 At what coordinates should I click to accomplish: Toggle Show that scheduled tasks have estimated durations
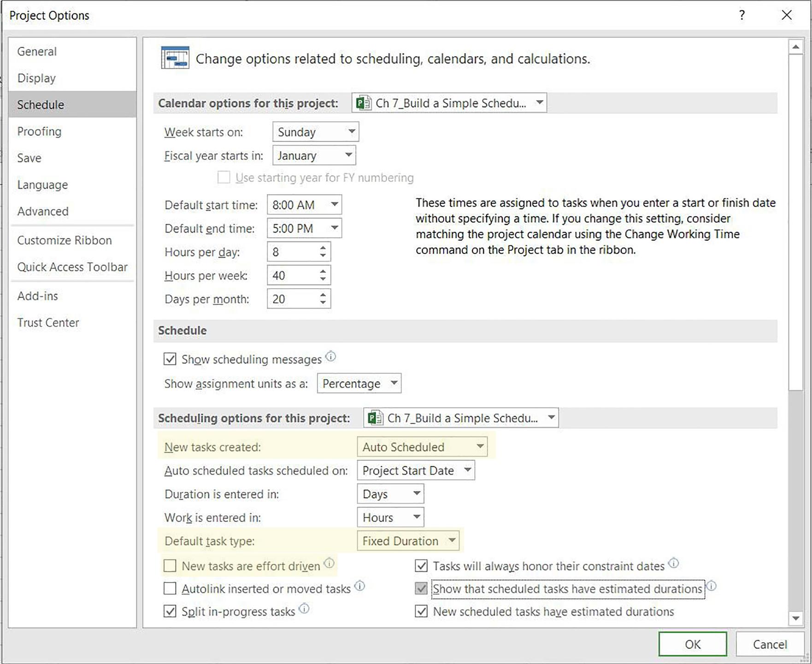(421, 589)
